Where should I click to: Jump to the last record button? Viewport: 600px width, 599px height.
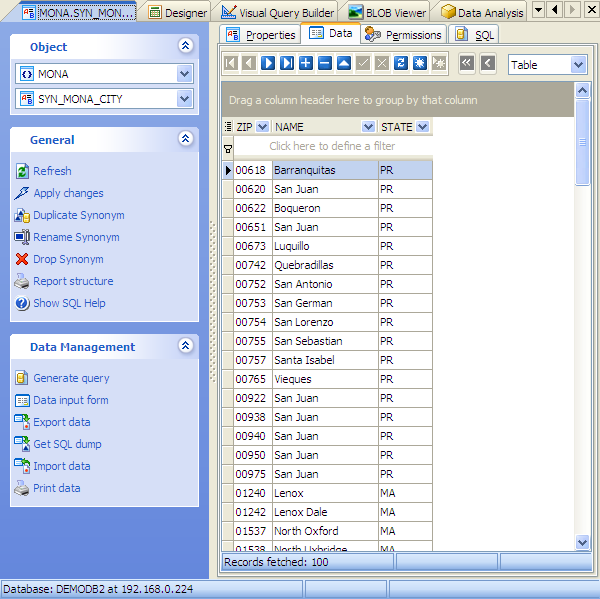[287, 64]
